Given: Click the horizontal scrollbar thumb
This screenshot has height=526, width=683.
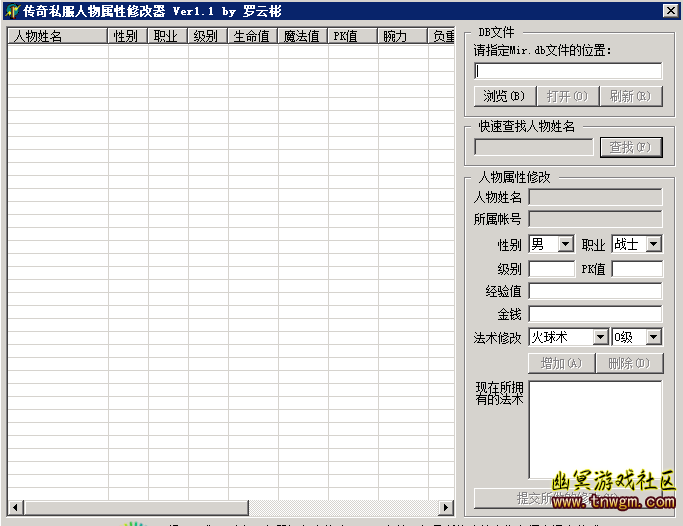Looking at the screenshot, I should coord(136,507).
